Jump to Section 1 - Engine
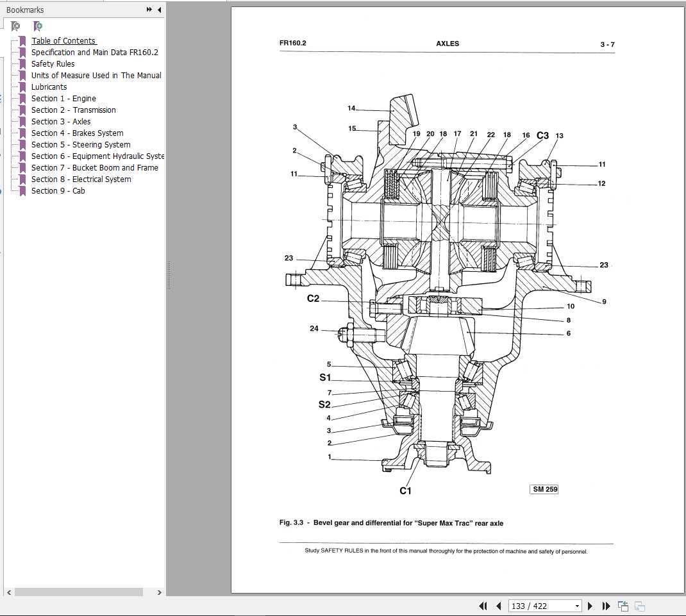The width and height of the screenshot is (686, 616). tap(63, 99)
